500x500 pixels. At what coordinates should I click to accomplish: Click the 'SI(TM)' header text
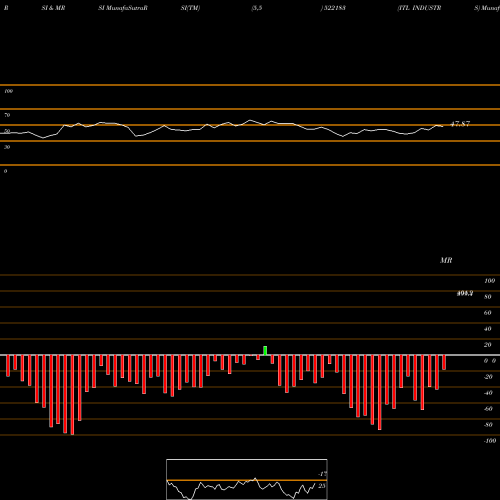pos(190,8)
